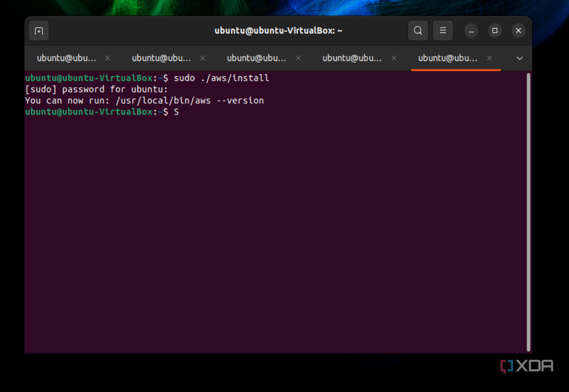Close the fourth terminal tab
Viewport: 569px width, 392px height.
pyautogui.click(x=394, y=58)
